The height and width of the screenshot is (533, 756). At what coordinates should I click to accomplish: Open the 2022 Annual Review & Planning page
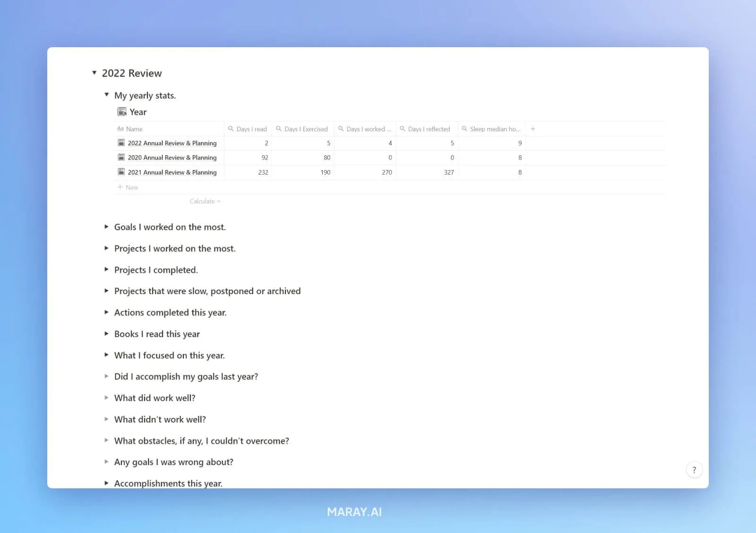(172, 143)
